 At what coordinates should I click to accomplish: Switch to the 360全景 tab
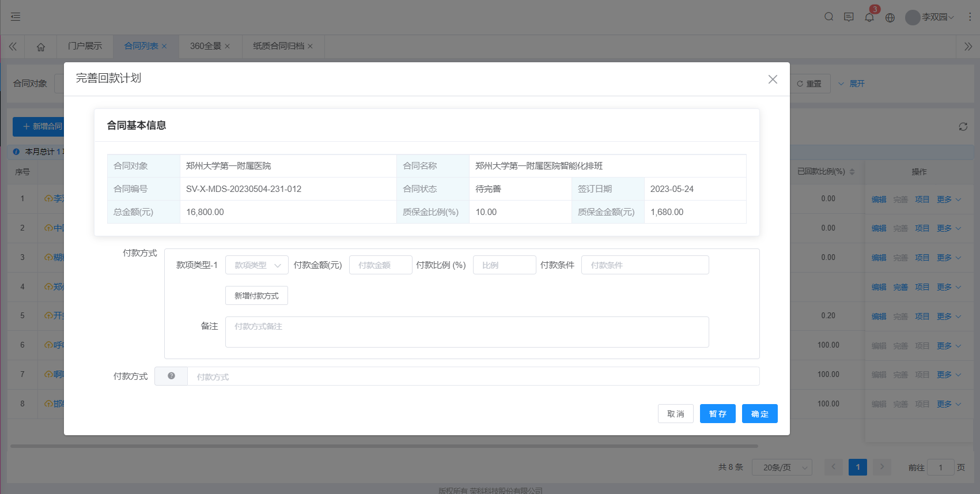[206, 46]
